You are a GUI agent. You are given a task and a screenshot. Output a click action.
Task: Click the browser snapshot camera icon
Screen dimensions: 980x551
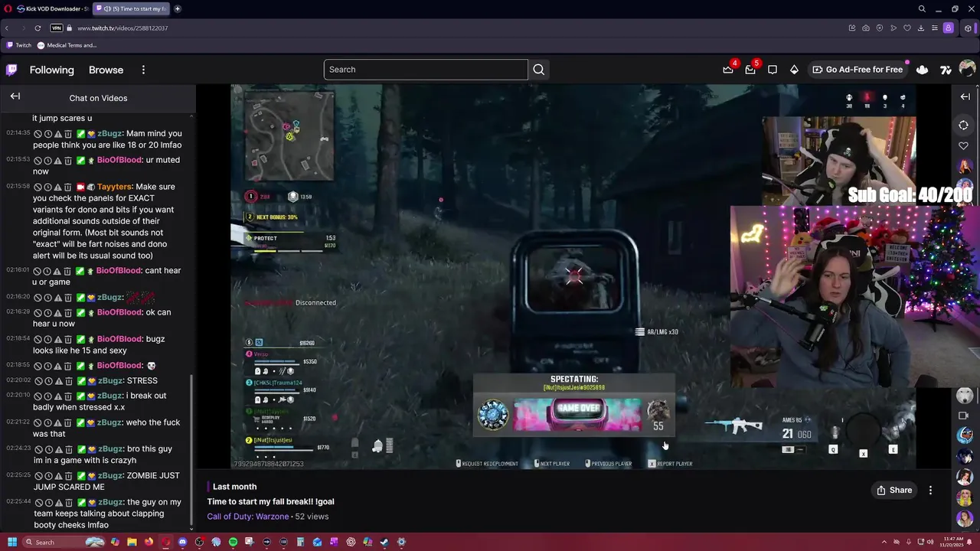[866, 28]
